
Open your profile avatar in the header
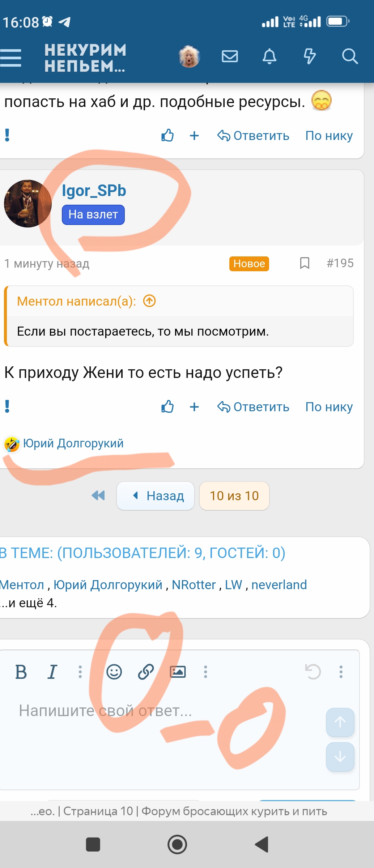[189, 56]
